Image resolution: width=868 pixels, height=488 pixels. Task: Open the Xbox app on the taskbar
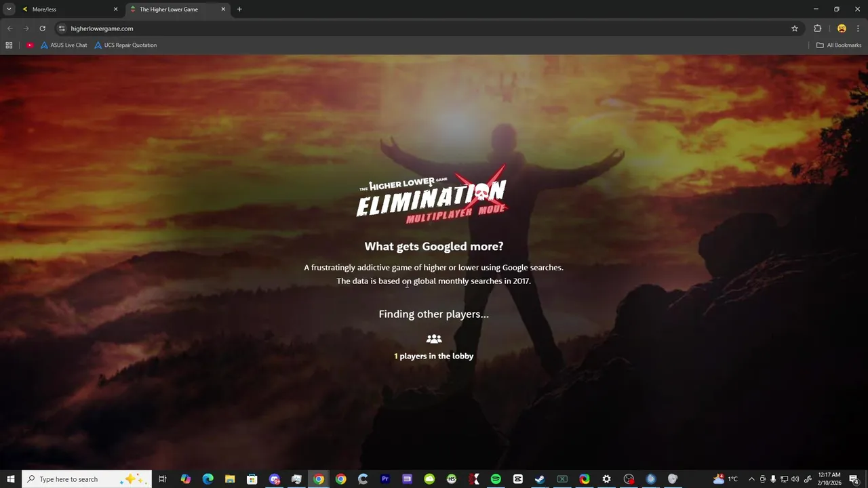(562, 479)
